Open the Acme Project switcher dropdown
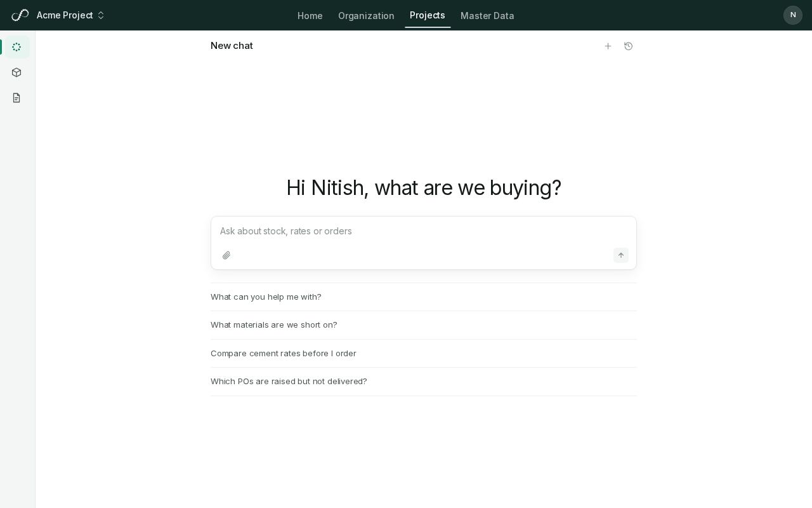Image resolution: width=812 pixels, height=508 pixels. click(70, 15)
